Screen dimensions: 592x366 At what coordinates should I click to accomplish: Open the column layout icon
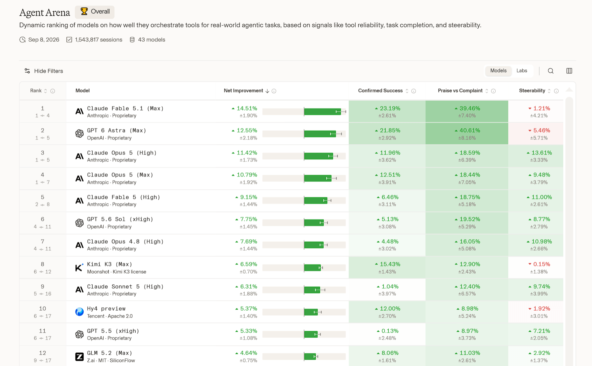click(569, 71)
